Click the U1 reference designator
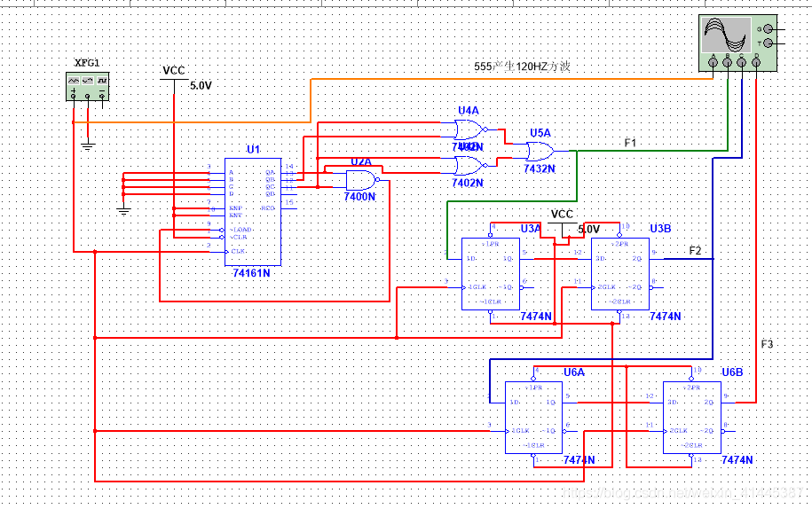This screenshot has width=812, height=509. click(253, 150)
